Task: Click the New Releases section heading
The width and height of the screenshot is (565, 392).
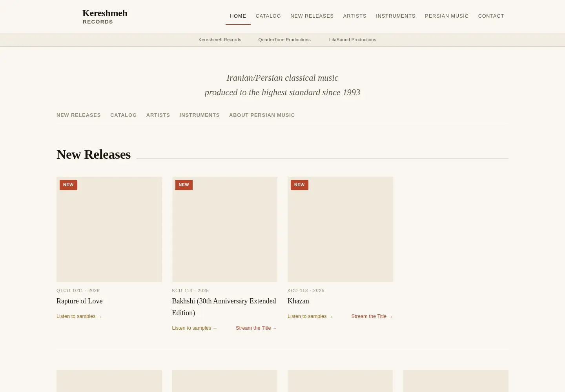Action: coord(93,154)
